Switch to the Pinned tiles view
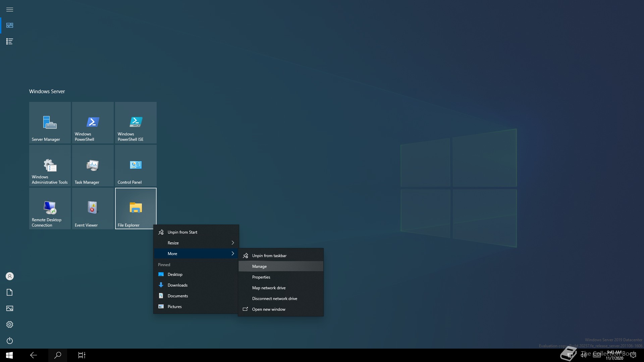Screen dimensions: 644x362 click(10, 25)
